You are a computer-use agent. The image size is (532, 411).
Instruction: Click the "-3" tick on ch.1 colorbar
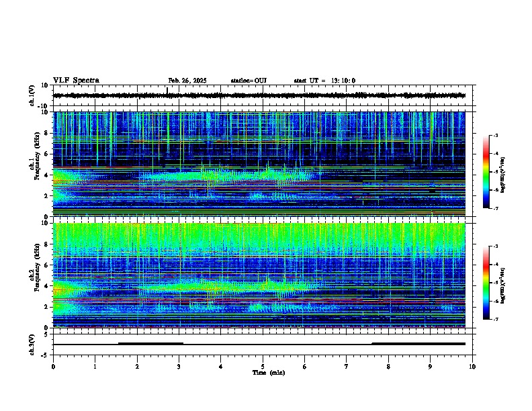[496, 136]
